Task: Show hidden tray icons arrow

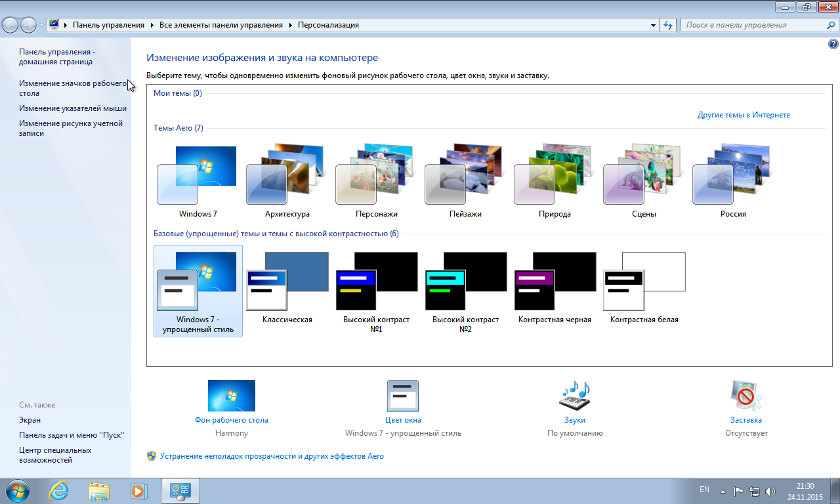Action: click(723, 491)
